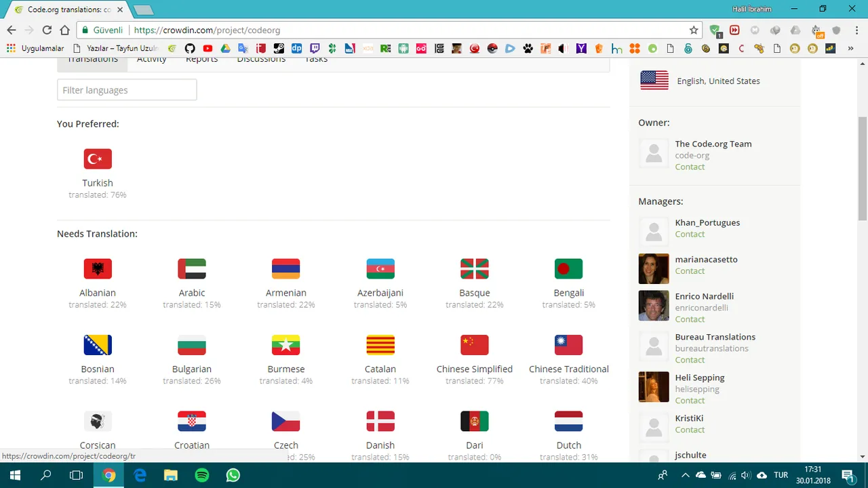
Task: Open marianacasetto's avatar photo
Action: [654, 269]
